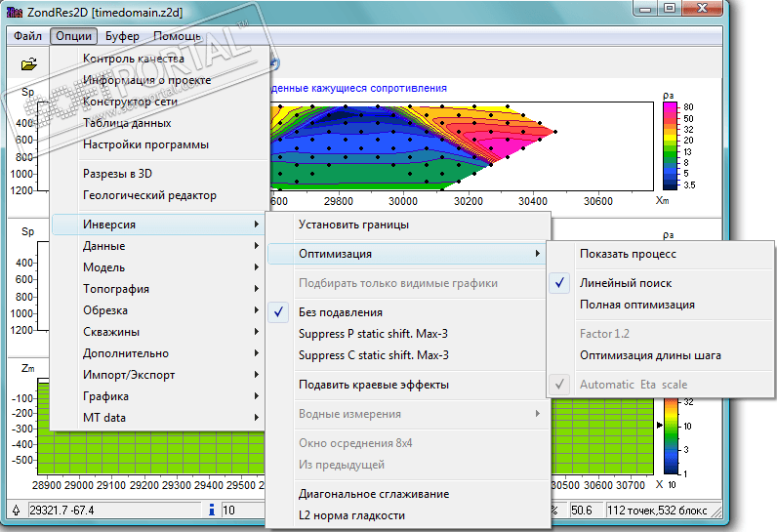This screenshot has width=777, height=532.
Task: Open the Буфер menu
Action: pyautogui.click(x=122, y=36)
